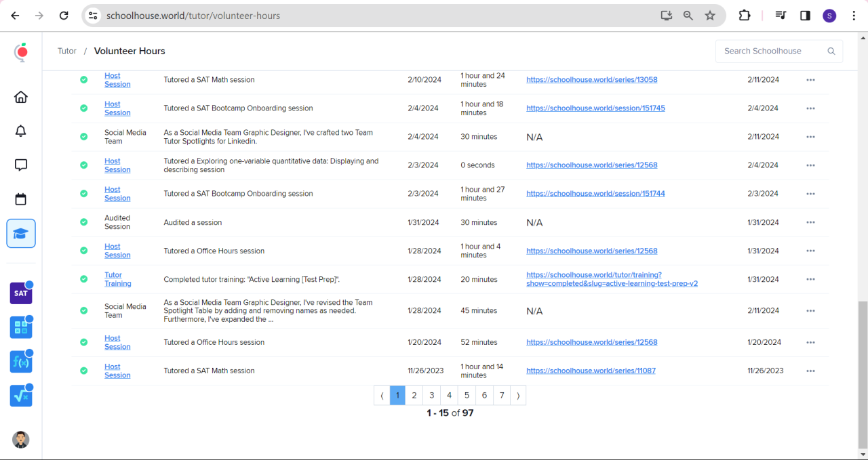Open three-dot menu for 11/26/2023 SAT Math row
The height and width of the screenshot is (460, 868).
point(810,371)
